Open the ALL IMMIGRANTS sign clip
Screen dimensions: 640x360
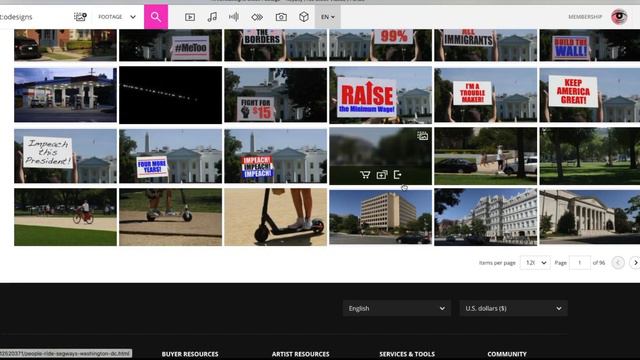(486, 45)
